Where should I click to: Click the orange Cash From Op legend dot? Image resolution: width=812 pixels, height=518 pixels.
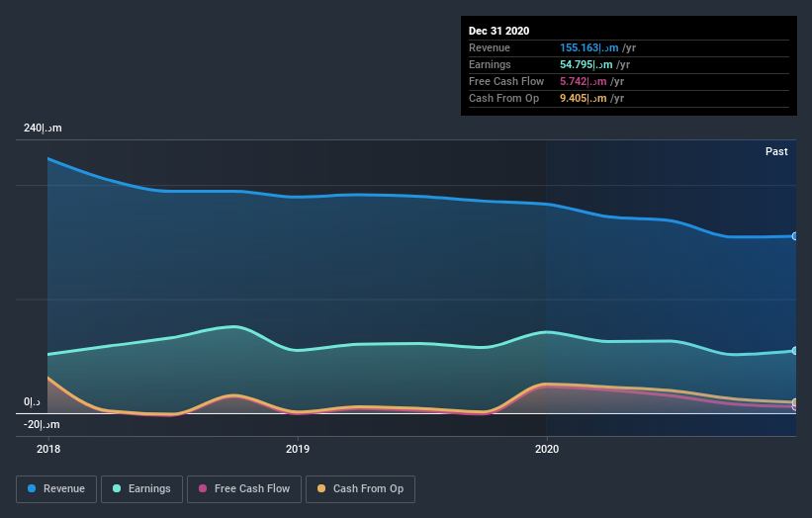321,488
